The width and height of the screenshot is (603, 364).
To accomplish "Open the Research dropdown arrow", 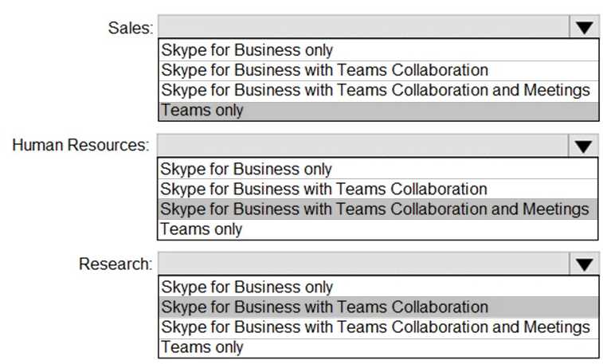I will coord(584,264).
